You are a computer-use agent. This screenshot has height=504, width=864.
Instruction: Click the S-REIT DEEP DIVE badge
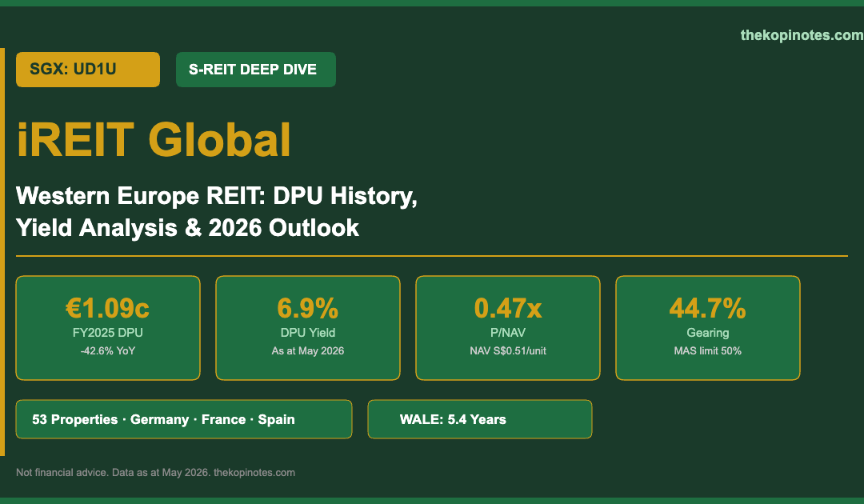coord(256,70)
